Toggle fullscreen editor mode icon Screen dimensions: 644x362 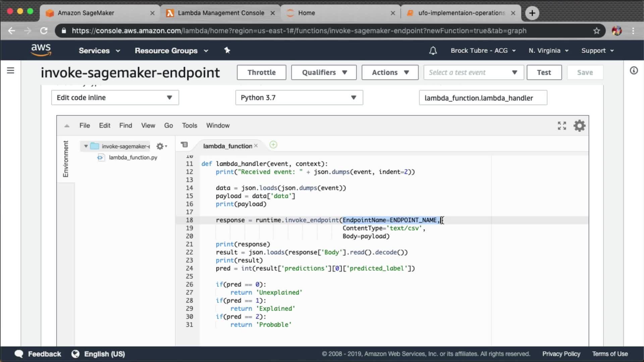[x=562, y=126]
